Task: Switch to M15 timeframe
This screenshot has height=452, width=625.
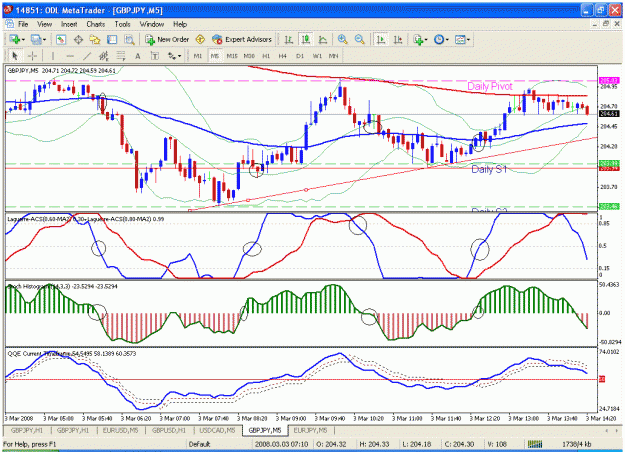Action: click(x=232, y=56)
